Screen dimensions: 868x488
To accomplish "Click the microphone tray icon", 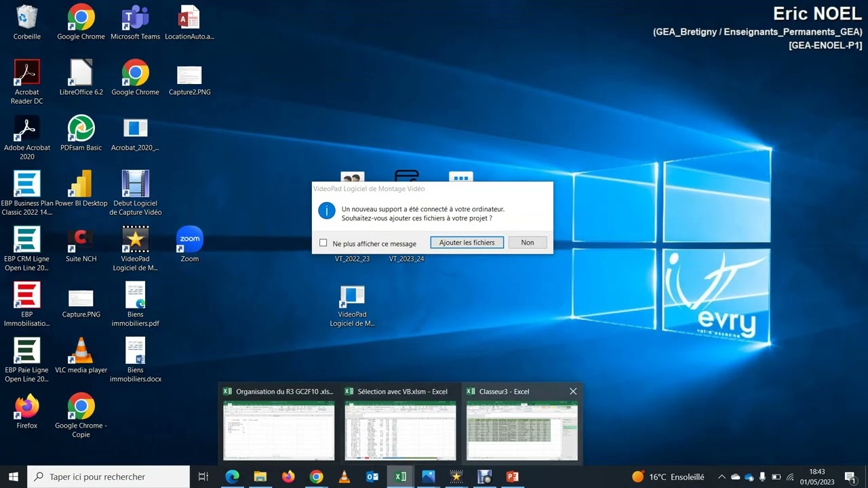I will pos(763,477).
